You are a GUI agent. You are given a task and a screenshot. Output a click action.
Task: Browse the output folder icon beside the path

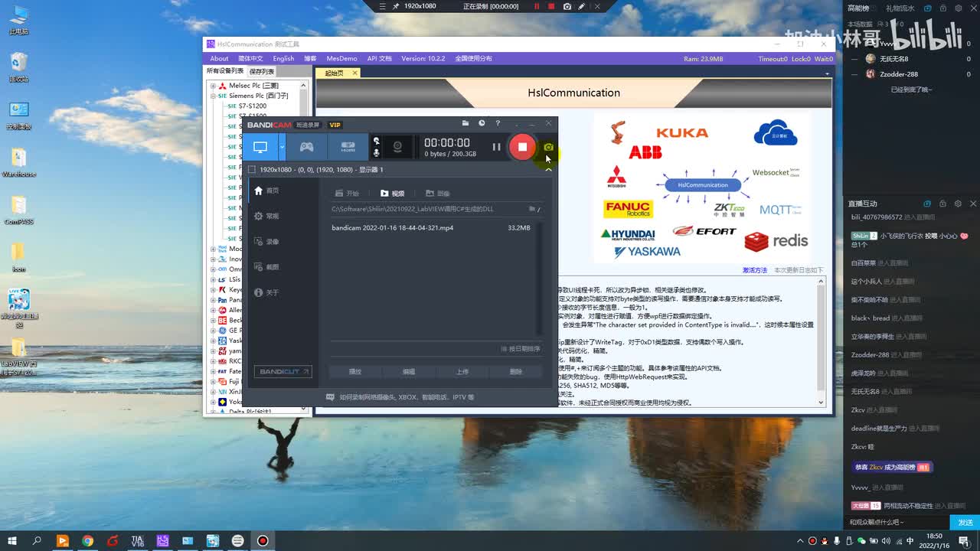coord(533,209)
